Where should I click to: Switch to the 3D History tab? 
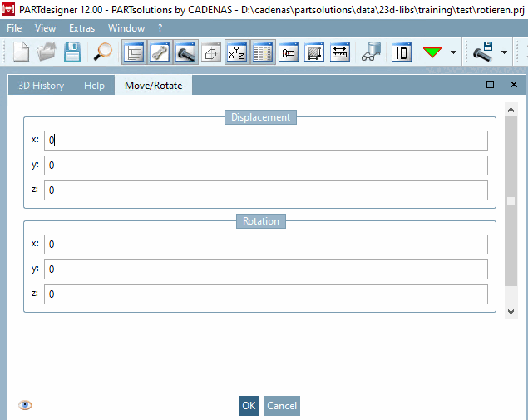coord(41,86)
